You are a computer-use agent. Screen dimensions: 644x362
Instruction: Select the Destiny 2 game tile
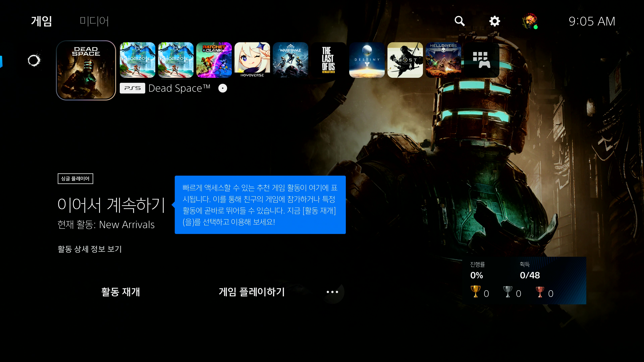coord(367,60)
